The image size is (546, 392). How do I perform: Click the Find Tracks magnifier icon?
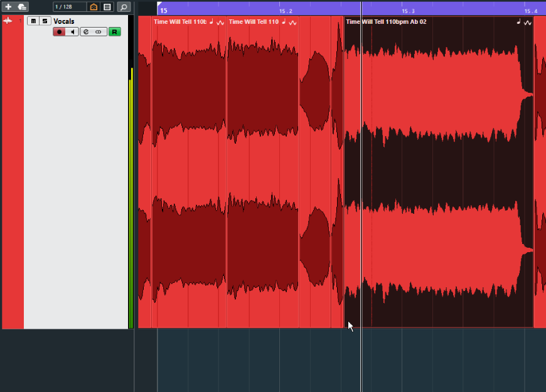tap(124, 7)
